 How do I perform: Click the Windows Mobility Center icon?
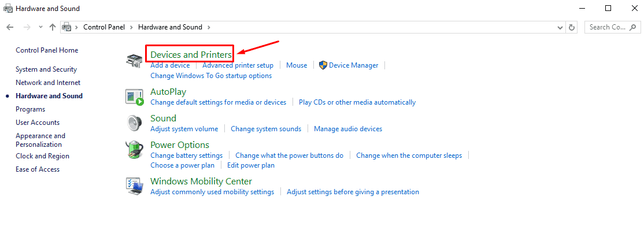tap(135, 186)
